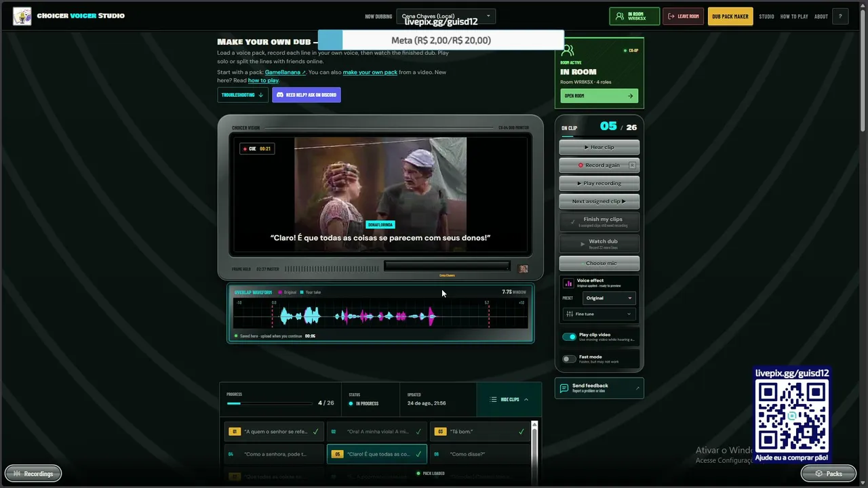This screenshot has height=488, width=868.
Task: Click the R shortcut key badge
Action: [632, 165]
